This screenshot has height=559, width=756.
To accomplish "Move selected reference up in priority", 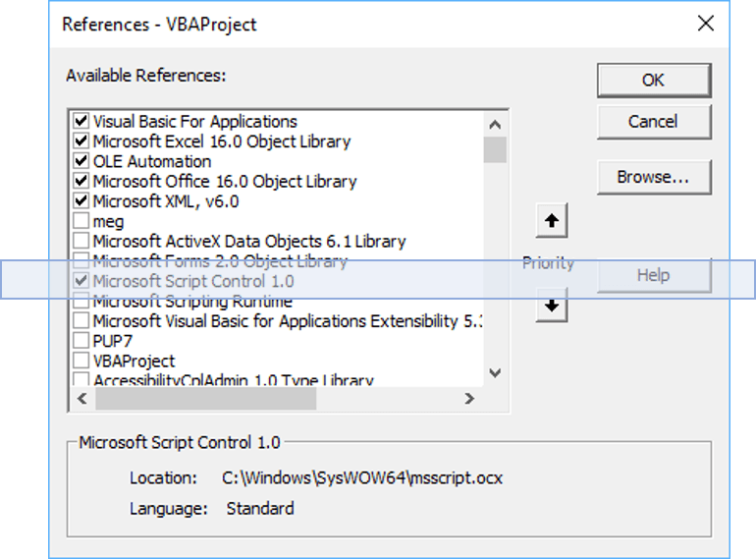I will [x=552, y=222].
